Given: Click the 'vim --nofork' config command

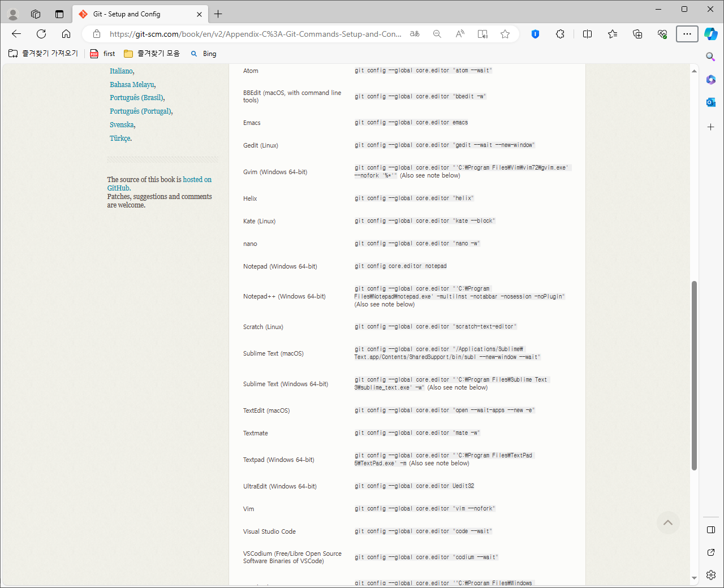Looking at the screenshot, I should coord(425,509).
